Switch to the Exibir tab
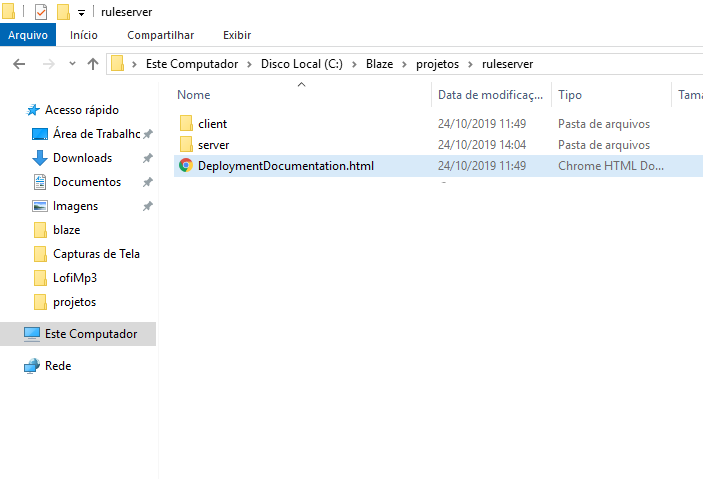The width and height of the screenshot is (703, 479). pyautogui.click(x=237, y=35)
